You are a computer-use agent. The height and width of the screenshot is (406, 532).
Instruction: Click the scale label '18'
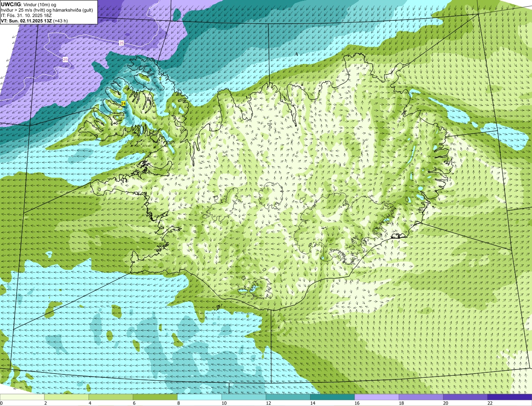click(x=401, y=403)
